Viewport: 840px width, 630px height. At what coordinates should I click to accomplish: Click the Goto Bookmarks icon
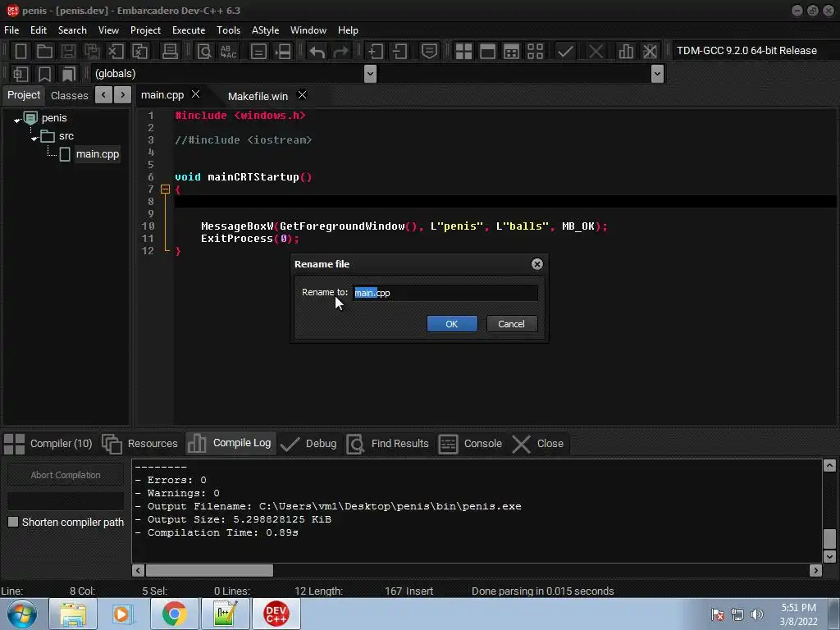(x=69, y=74)
